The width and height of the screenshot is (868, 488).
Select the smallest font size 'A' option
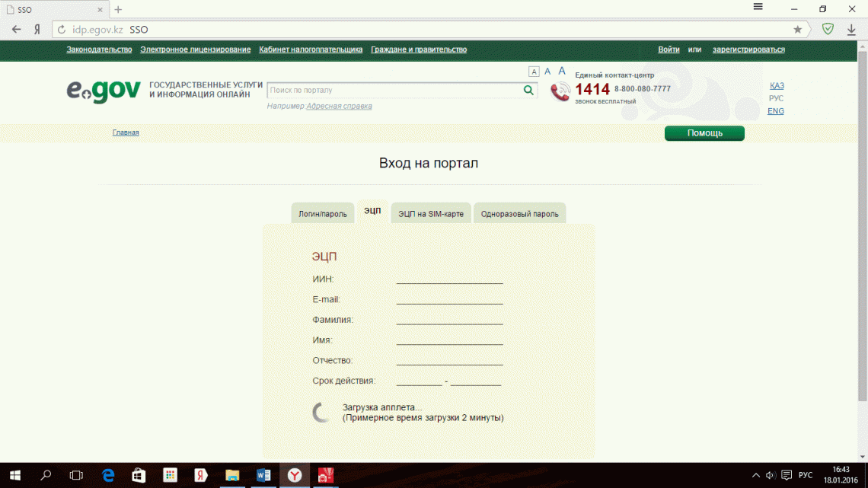coord(534,71)
